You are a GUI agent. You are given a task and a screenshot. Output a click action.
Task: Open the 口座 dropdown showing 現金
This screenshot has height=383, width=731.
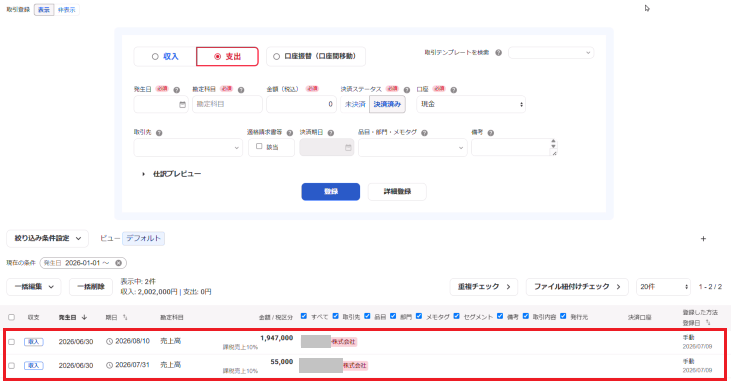tap(471, 104)
